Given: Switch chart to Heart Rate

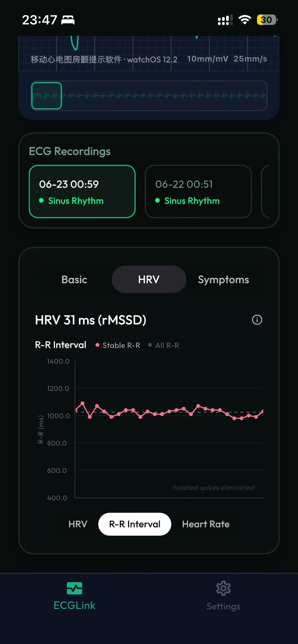Looking at the screenshot, I should point(206,524).
